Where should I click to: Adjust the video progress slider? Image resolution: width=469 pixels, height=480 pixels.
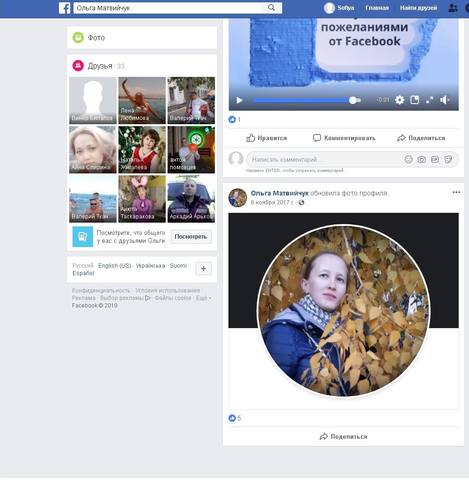coord(307,100)
